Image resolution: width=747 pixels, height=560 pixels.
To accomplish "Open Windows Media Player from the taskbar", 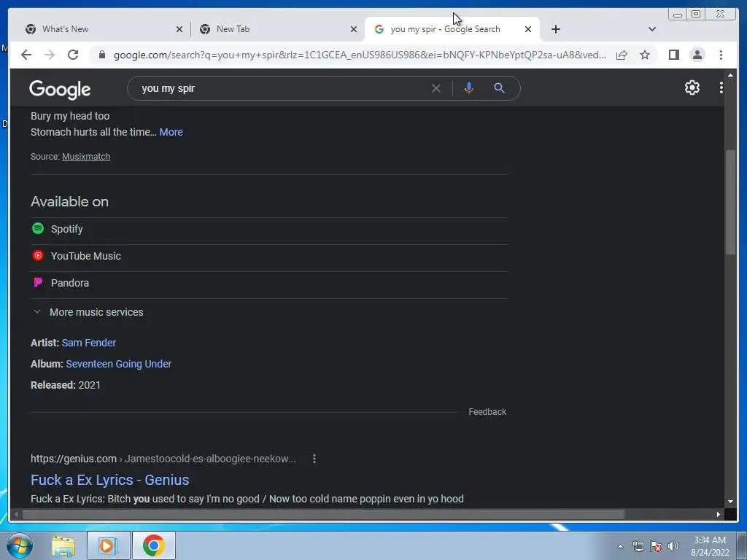I will click(x=108, y=545).
